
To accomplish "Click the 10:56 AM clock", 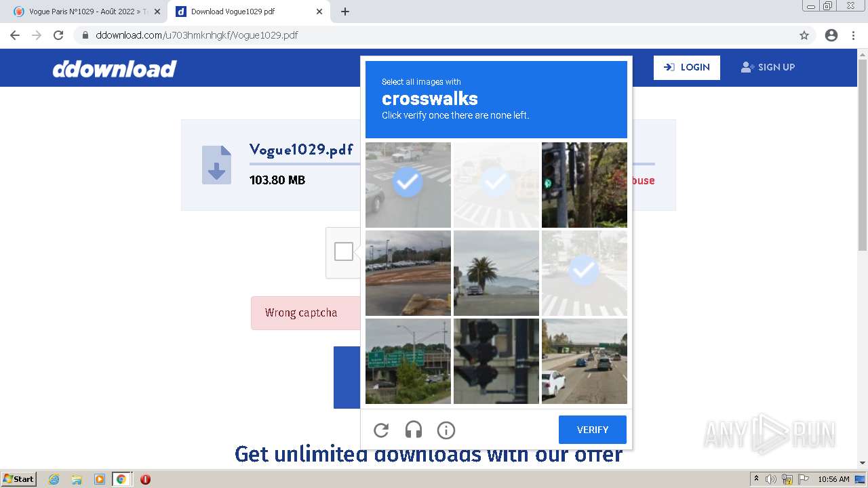I will [x=833, y=479].
